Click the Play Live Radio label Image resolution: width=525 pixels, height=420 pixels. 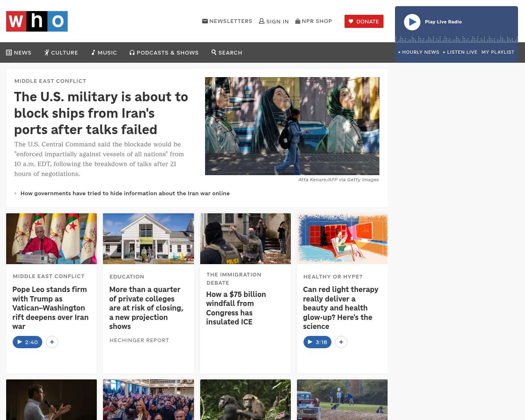tap(443, 22)
